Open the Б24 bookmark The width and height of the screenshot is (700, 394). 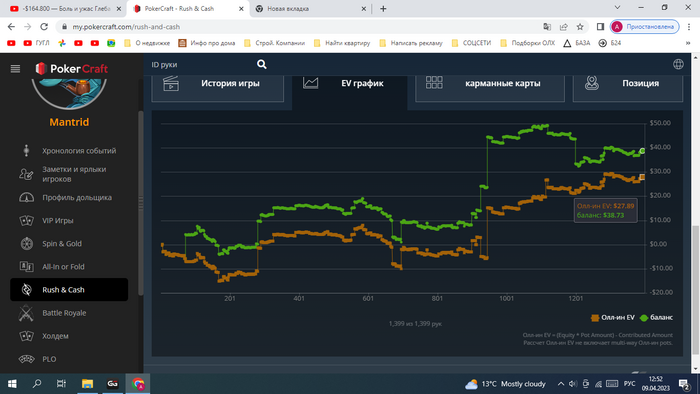610,43
